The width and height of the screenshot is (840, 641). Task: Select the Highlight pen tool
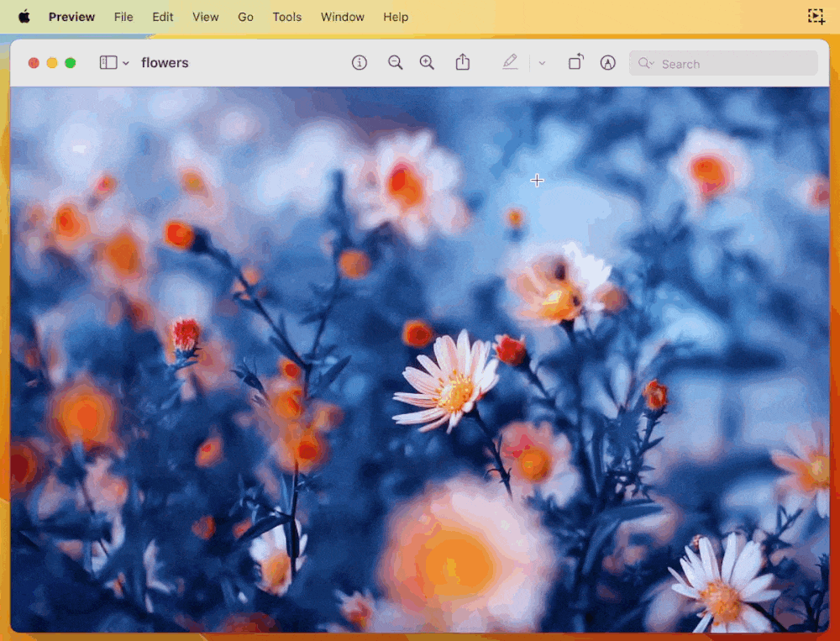click(510, 62)
